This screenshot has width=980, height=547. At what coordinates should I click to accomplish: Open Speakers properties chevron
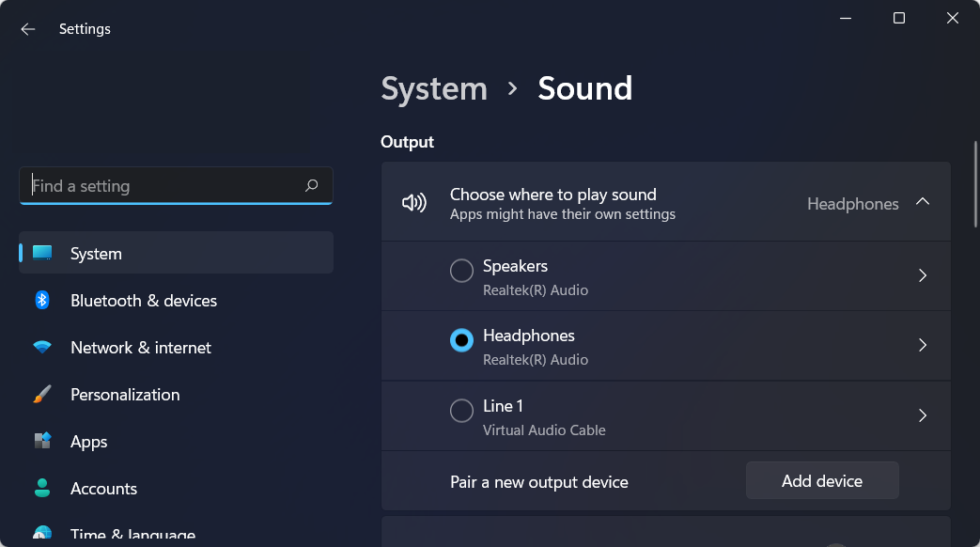[x=923, y=275]
